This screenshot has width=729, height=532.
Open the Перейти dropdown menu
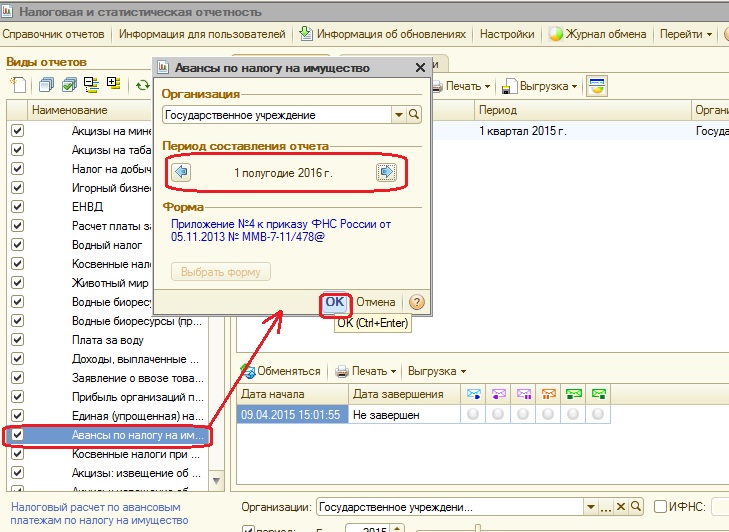(x=686, y=34)
